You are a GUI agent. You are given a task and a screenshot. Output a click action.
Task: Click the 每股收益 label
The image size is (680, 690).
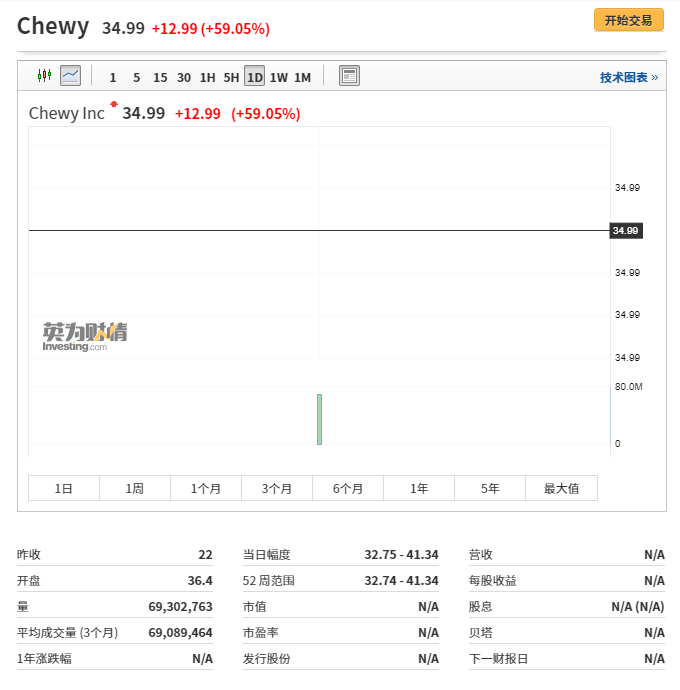(493, 580)
